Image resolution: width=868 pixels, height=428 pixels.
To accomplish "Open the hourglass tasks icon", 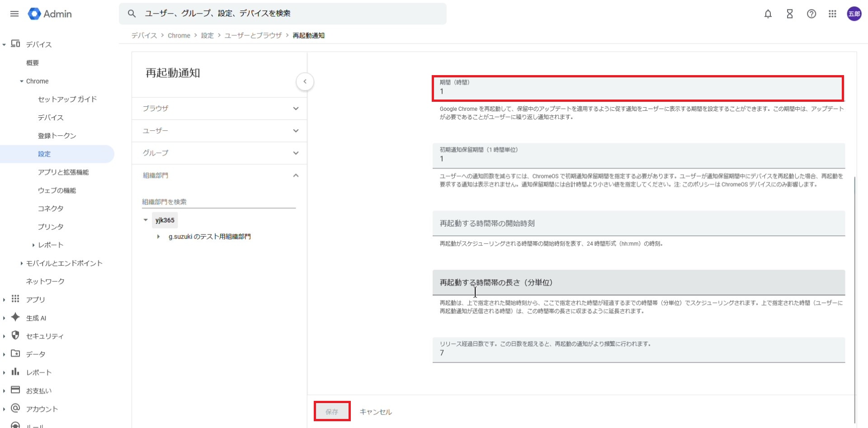I will point(789,14).
